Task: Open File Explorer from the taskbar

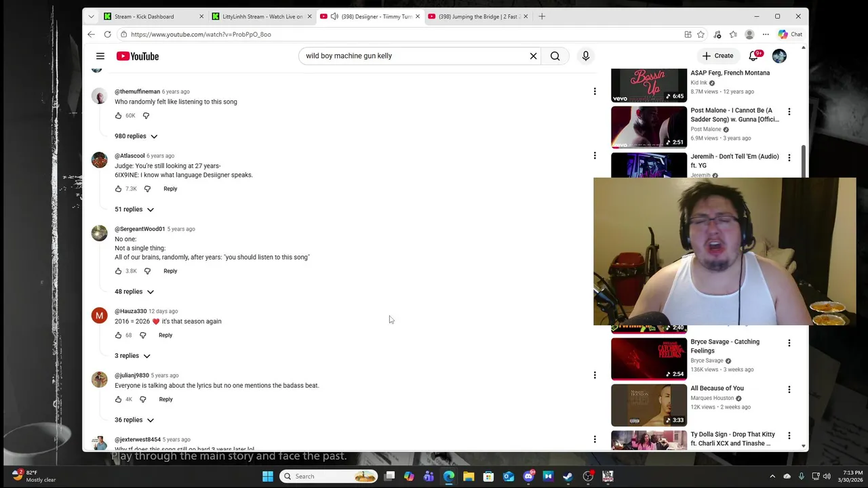Action: click(469, 476)
